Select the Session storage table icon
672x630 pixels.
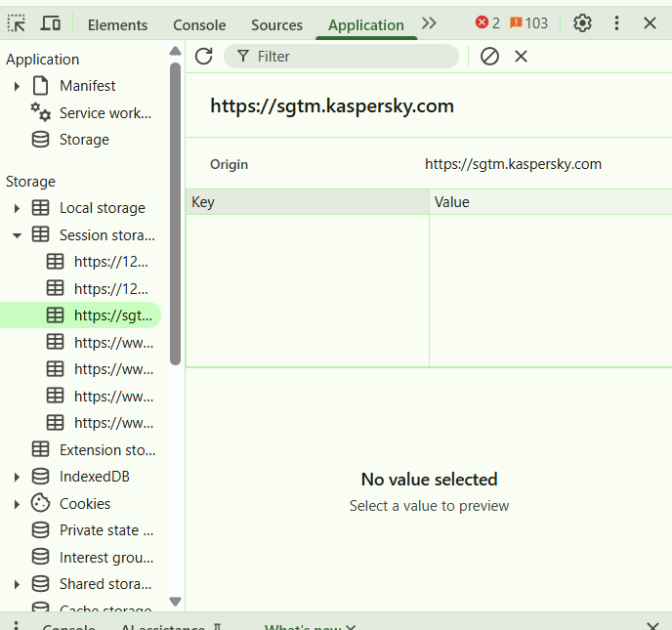coord(40,234)
